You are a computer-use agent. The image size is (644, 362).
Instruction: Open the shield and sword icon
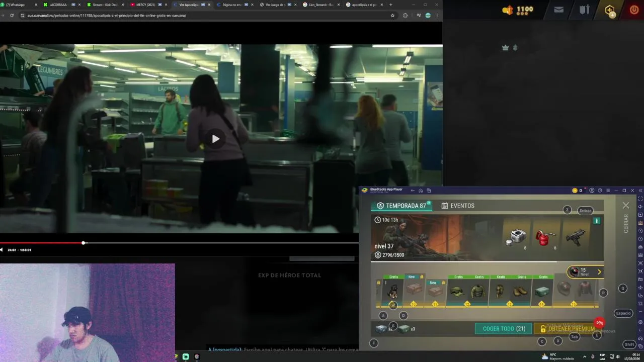coord(584,10)
